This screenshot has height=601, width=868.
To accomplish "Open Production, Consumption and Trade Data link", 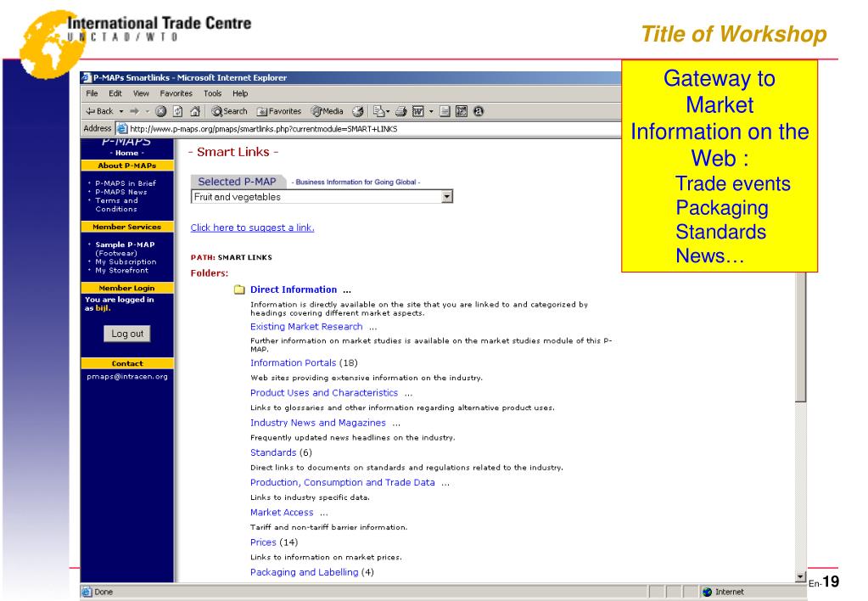I will point(343,482).
